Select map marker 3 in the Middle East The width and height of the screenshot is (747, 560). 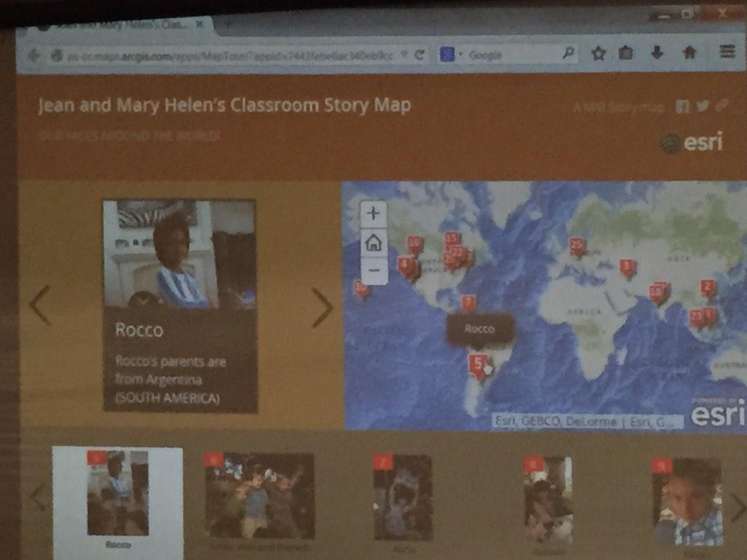click(627, 267)
